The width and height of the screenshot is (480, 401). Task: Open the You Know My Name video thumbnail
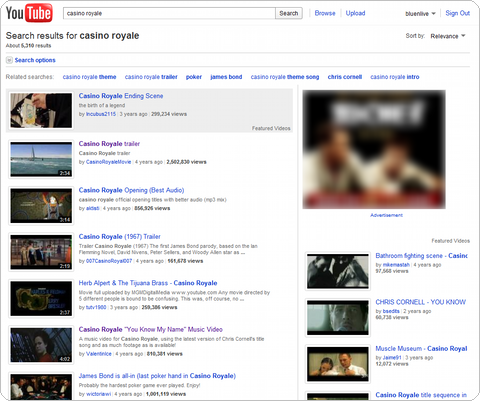click(41, 345)
